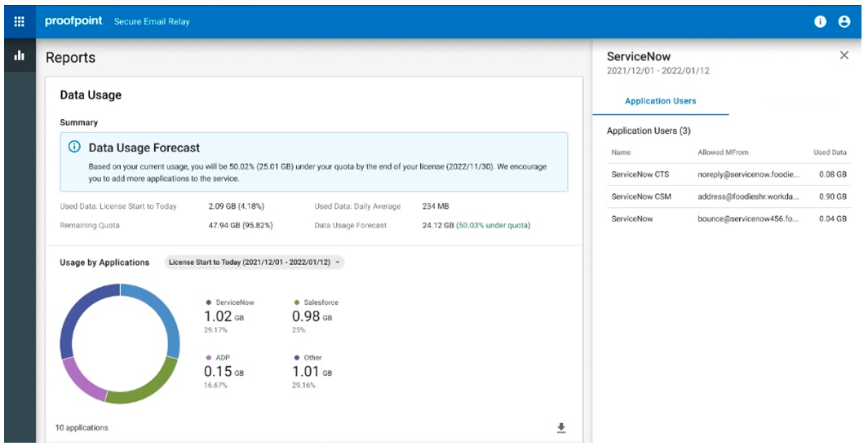Open the apps grid launcher icon
This screenshot has height=446, width=868.
coord(20,21)
